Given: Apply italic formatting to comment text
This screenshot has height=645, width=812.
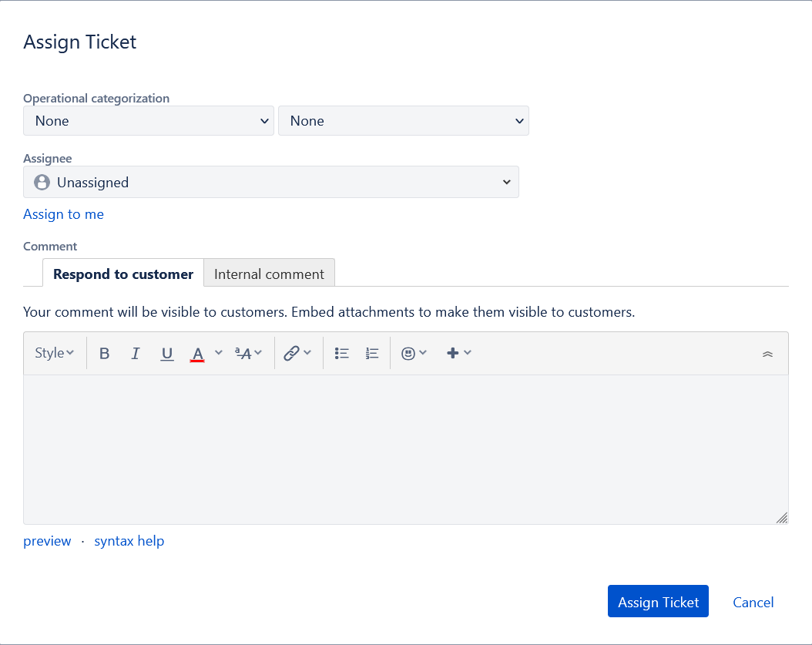Looking at the screenshot, I should 135,354.
